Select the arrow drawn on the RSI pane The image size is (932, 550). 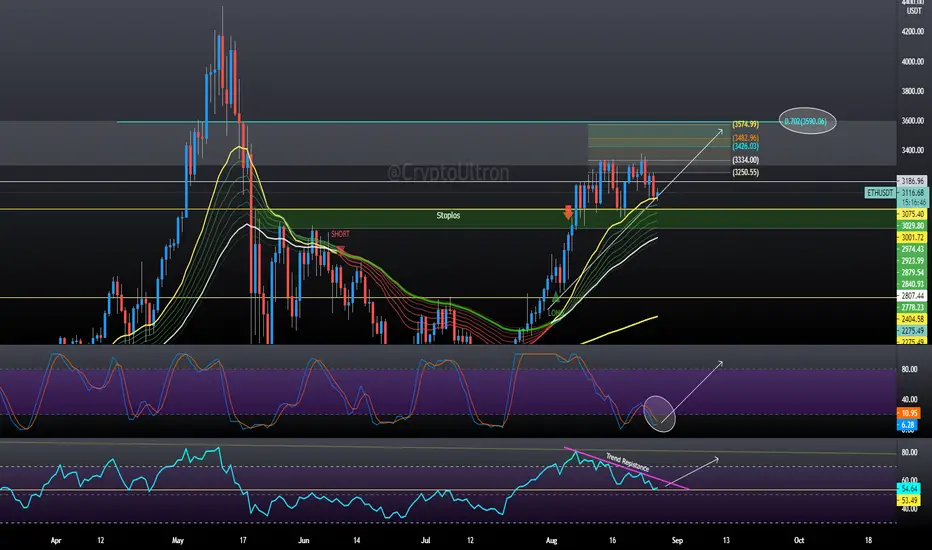point(692,471)
